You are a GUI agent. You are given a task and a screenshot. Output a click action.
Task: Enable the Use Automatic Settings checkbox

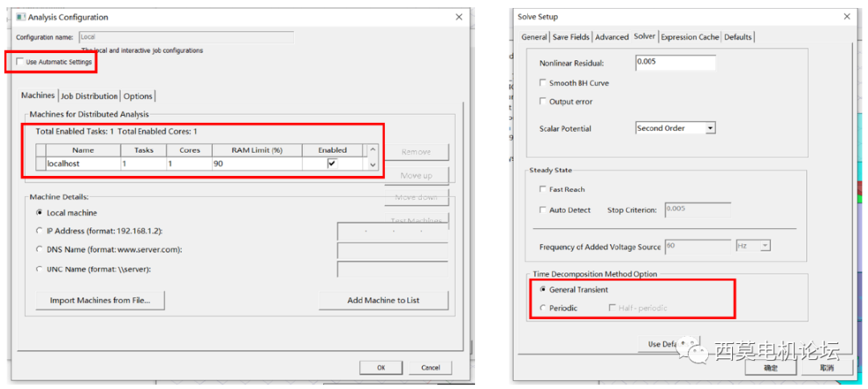point(20,62)
